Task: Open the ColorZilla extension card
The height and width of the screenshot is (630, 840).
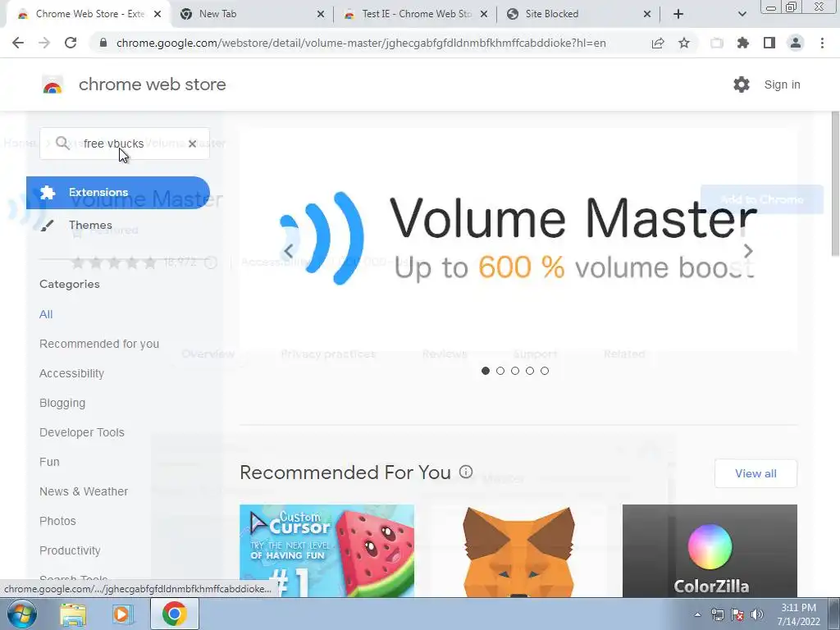Action: [710, 550]
